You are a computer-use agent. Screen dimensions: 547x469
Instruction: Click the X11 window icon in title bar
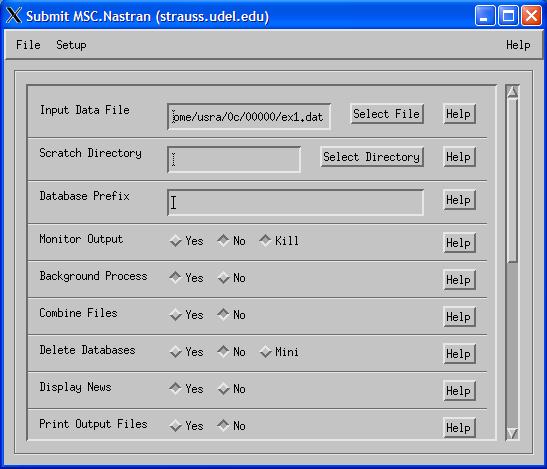tap(14, 16)
